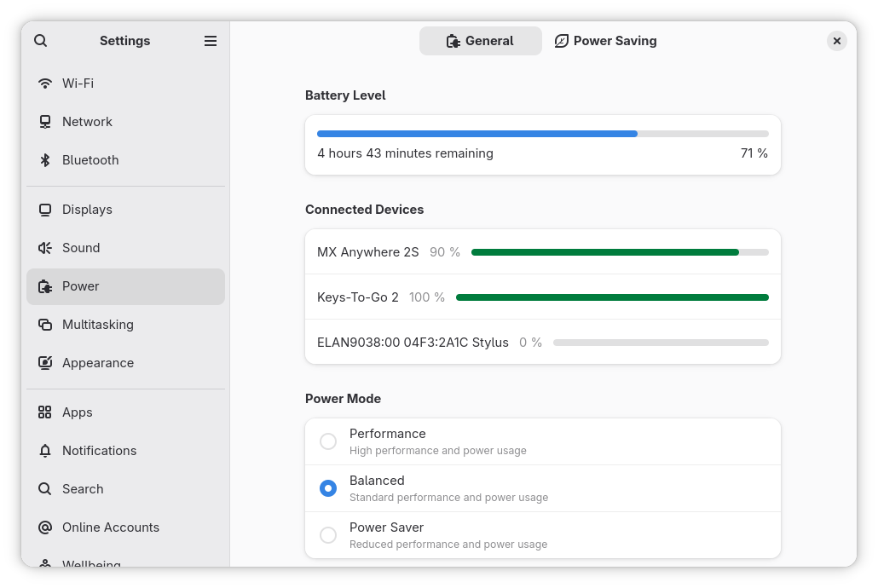Click the 'Settings' title in sidebar header
This screenshot has height=588, width=878.
[124, 41]
